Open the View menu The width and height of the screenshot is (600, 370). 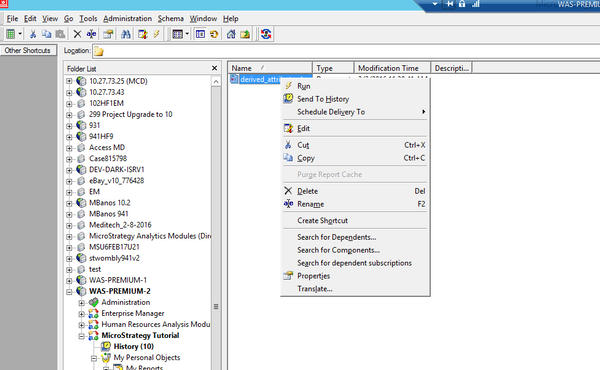[x=50, y=18]
